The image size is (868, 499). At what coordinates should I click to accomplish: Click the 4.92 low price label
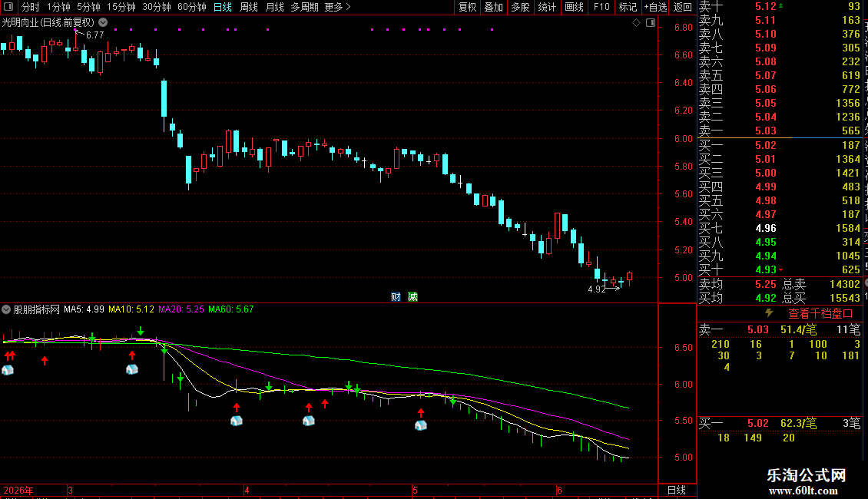[596, 289]
